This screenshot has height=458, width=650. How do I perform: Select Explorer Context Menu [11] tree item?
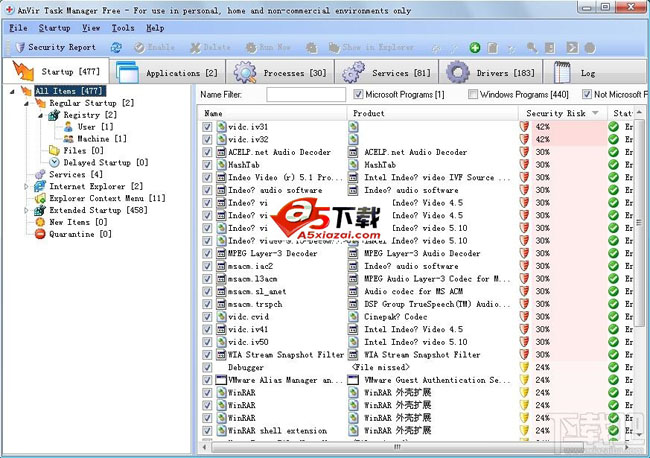click(107, 199)
